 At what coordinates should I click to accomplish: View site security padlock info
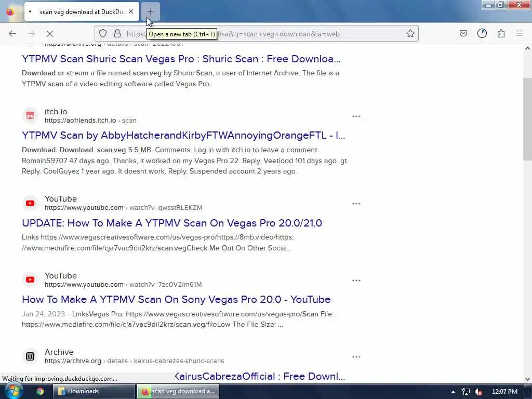[x=117, y=33]
